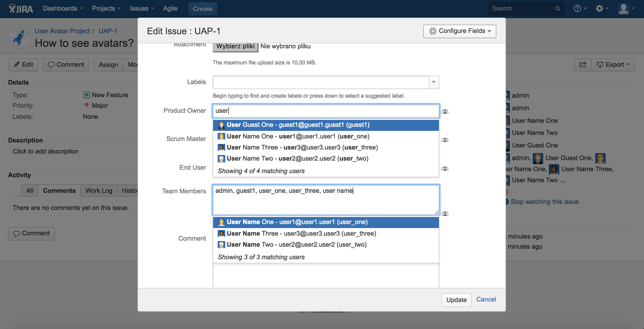This screenshot has height=329, width=644.
Task: Open the Issues menu
Action: pyautogui.click(x=142, y=8)
